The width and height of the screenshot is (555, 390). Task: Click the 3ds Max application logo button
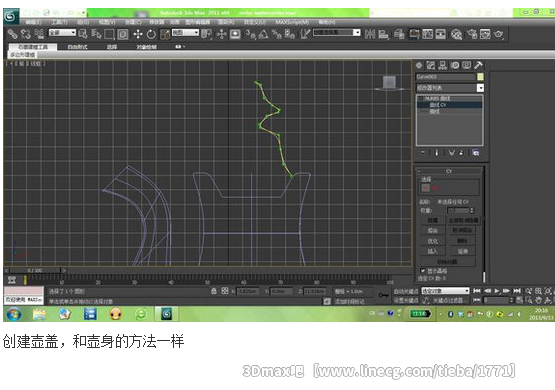point(11,16)
